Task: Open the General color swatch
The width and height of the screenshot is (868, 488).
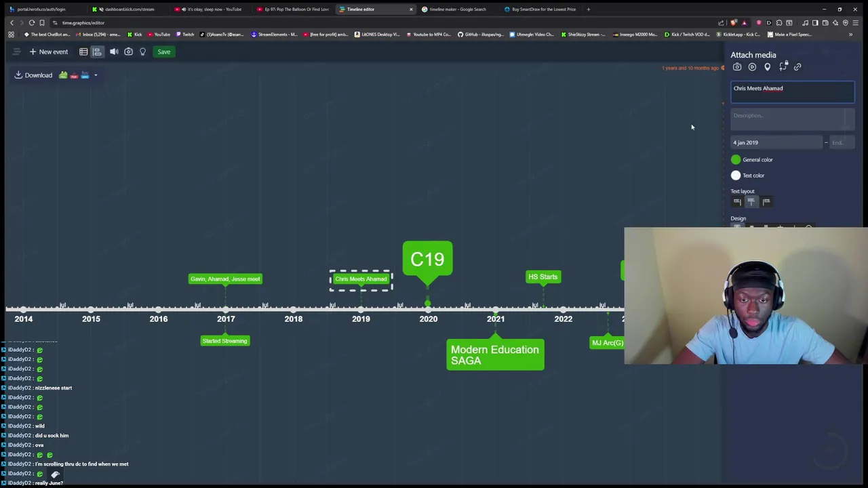Action: [736, 159]
